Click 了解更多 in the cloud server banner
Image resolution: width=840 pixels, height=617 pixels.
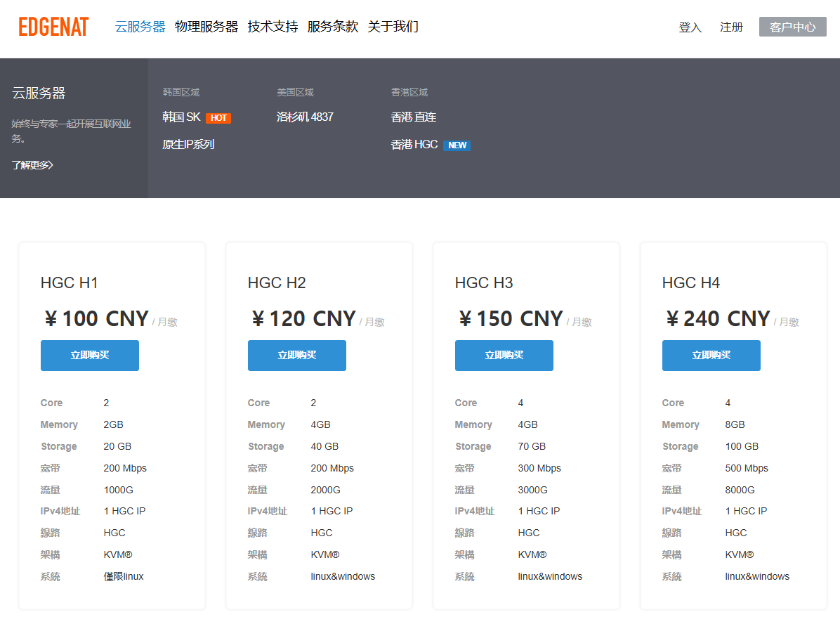(x=31, y=164)
